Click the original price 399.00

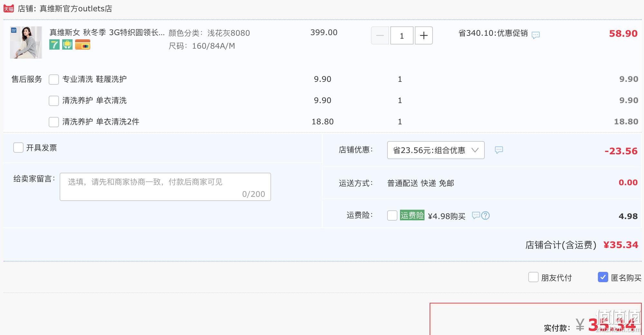pos(324,33)
